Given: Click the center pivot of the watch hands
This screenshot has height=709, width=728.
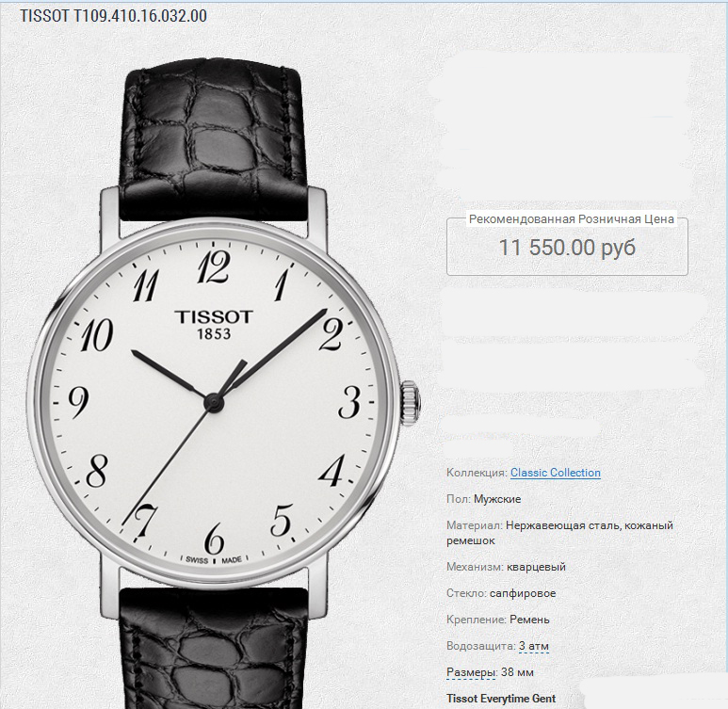Looking at the screenshot, I should pos(214,403).
